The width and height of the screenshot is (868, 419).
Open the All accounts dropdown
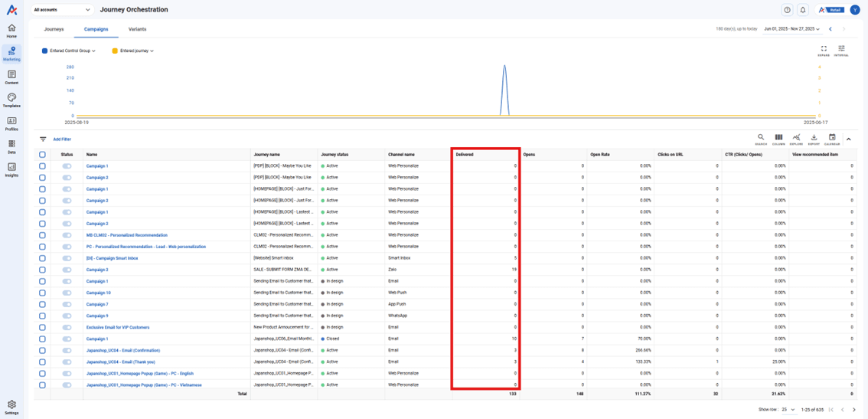point(62,10)
